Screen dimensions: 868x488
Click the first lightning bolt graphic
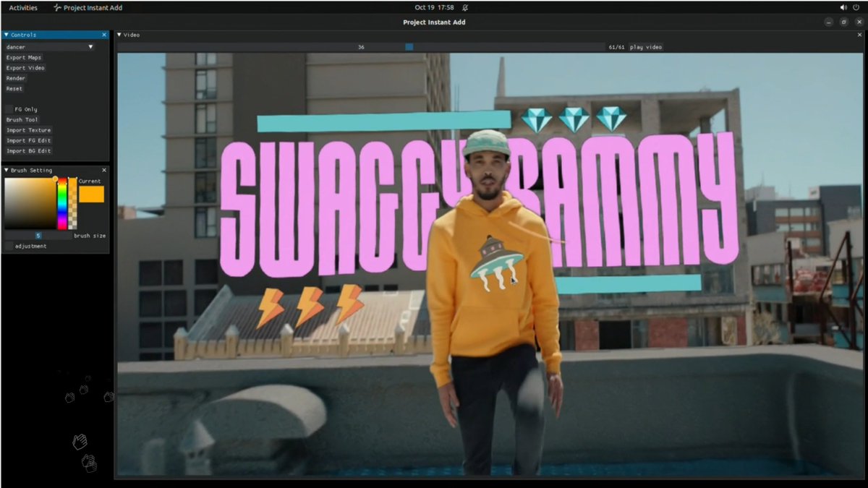[x=271, y=308]
